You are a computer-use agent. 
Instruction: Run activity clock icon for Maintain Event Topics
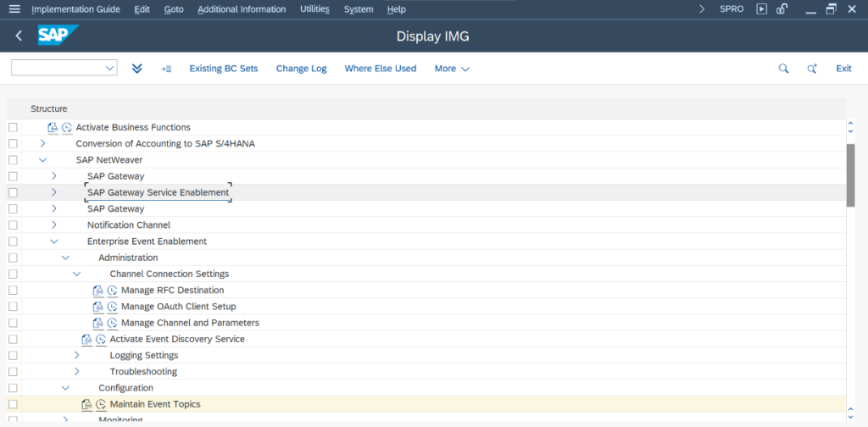tap(101, 404)
